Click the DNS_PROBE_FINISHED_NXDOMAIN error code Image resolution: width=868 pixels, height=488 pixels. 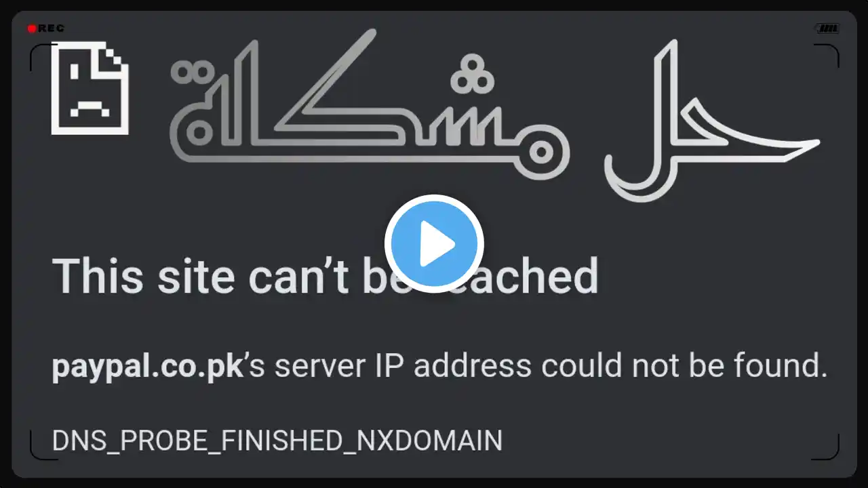coord(277,441)
